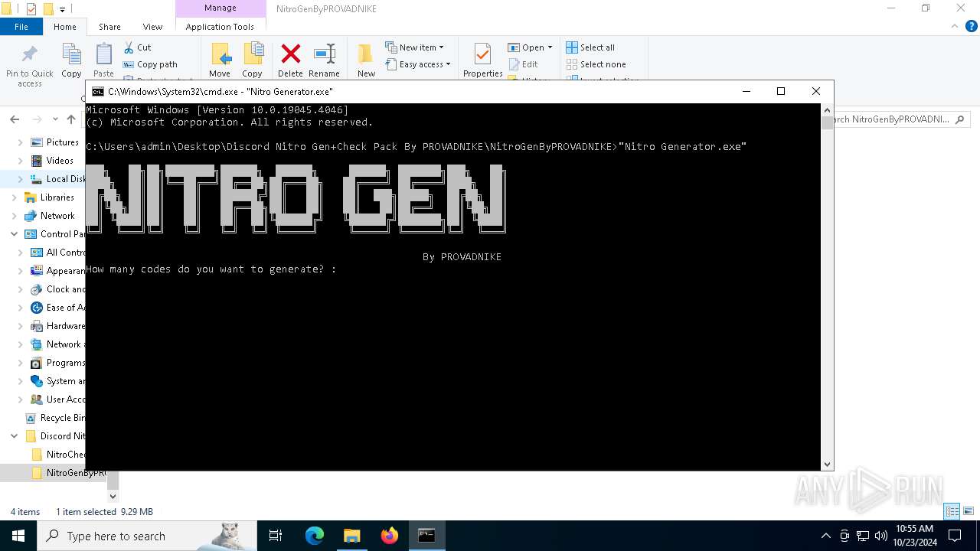Open Microsoft Edge from taskbar
This screenshot has height=551, width=980.
[x=315, y=536]
